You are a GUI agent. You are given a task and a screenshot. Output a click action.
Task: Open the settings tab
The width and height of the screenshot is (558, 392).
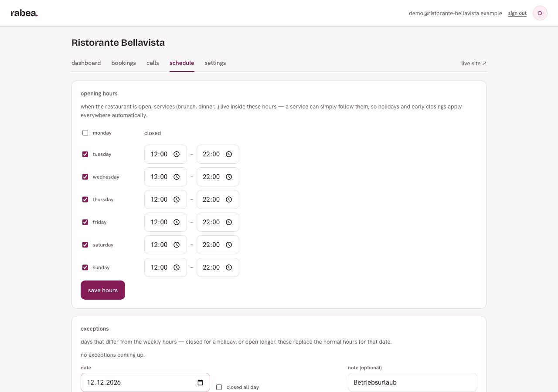click(215, 63)
